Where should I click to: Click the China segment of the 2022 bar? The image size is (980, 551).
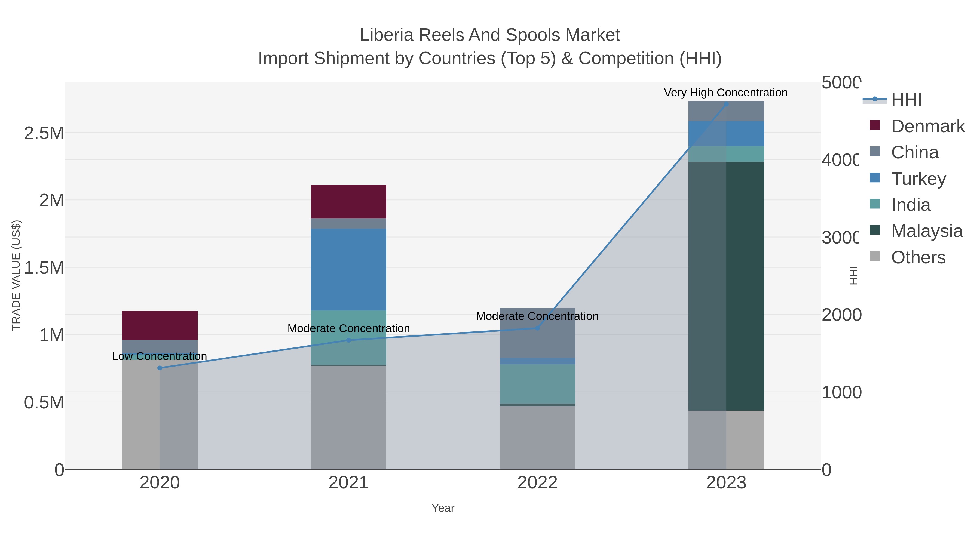[538, 333]
